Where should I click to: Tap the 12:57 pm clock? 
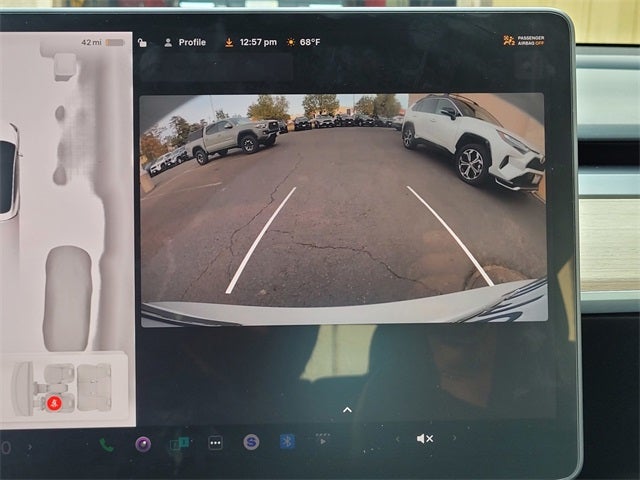click(258, 42)
